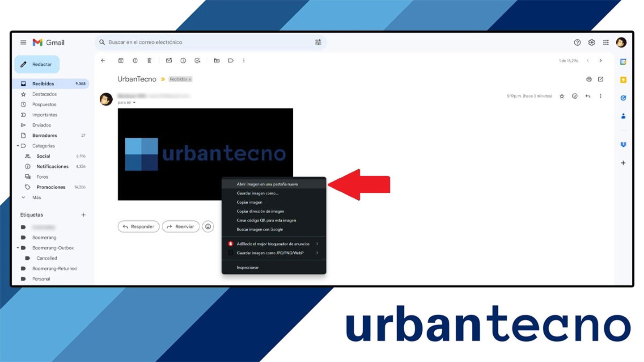Screen dimensions: 644x362
Task: Go to the newer message arrow
Action: click(588, 60)
